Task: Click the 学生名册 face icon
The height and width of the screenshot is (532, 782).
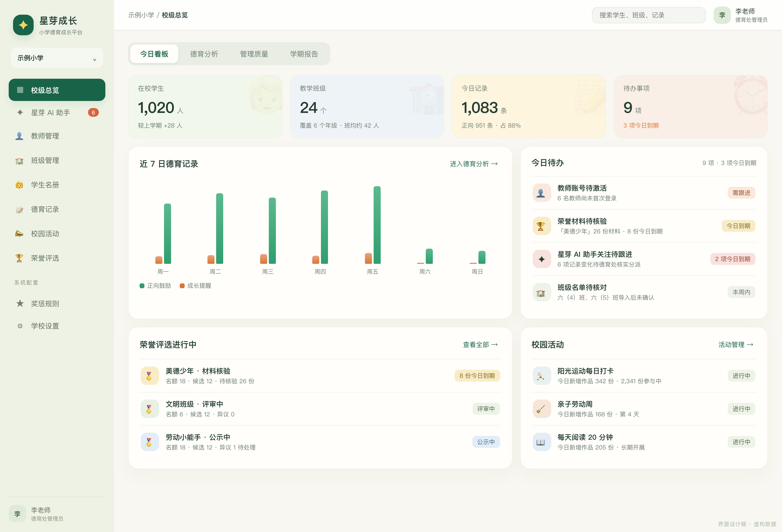Action: 20,185
